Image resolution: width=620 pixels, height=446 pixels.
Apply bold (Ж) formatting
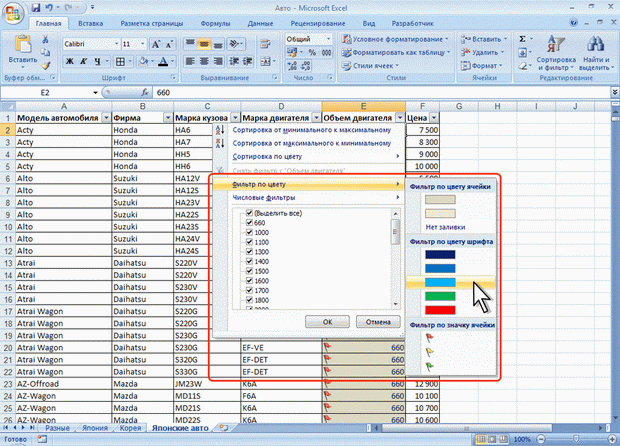(x=69, y=61)
